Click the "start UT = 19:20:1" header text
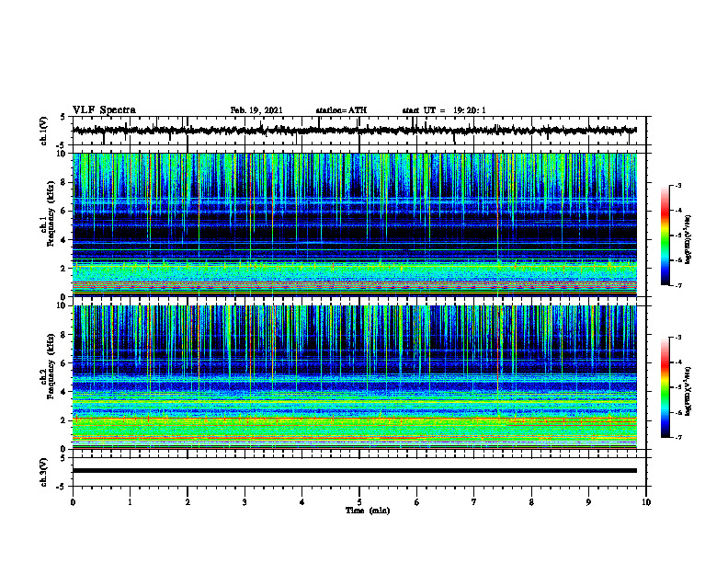The image size is (728, 563). (444, 110)
